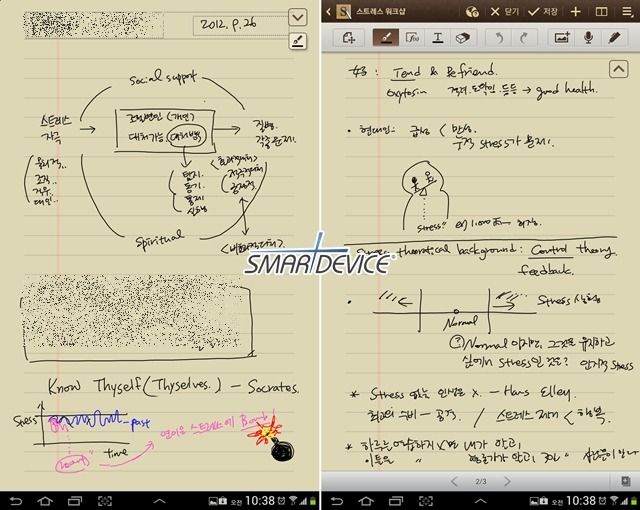Tap the handwritten 'Tend & Befriend' heading
The width and height of the screenshot is (640, 510).
tap(444, 72)
